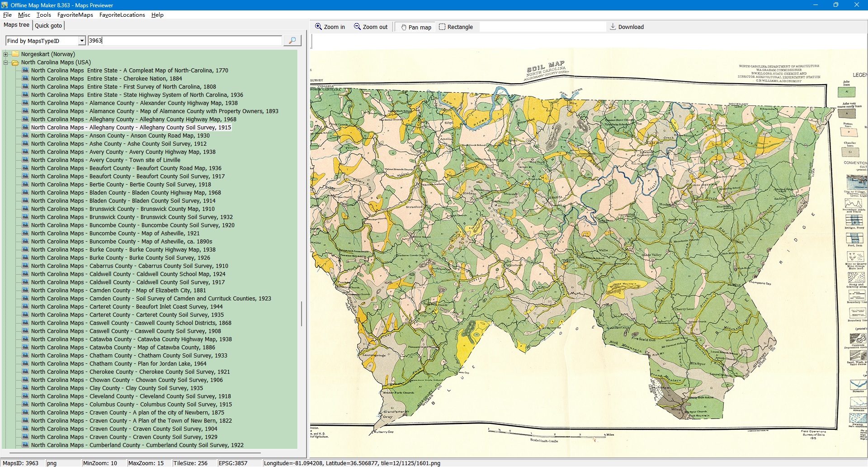Click map icon beside Ashe County Soil Survey
Viewport: 868px width, 467px height.
(25, 144)
